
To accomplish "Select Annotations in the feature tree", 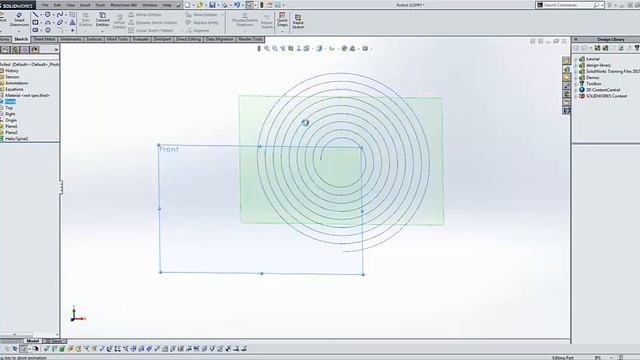I will [x=16, y=83].
